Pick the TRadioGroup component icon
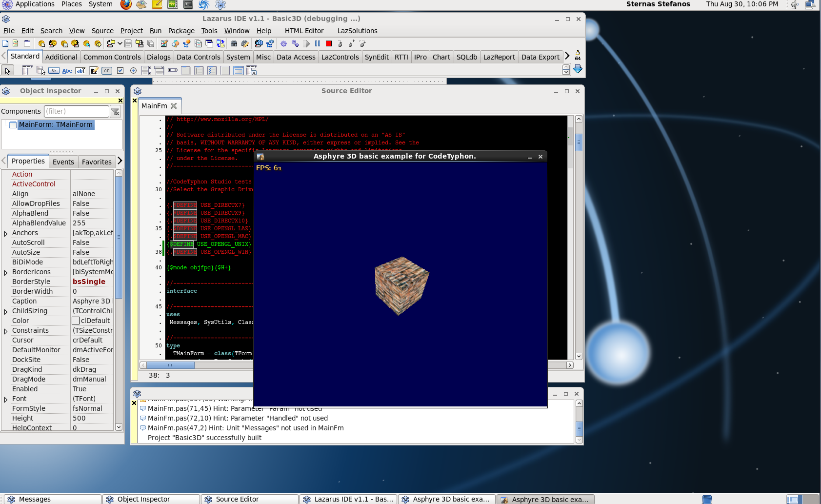The width and height of the screenshot is (821, 504). (x=199, y=70)
